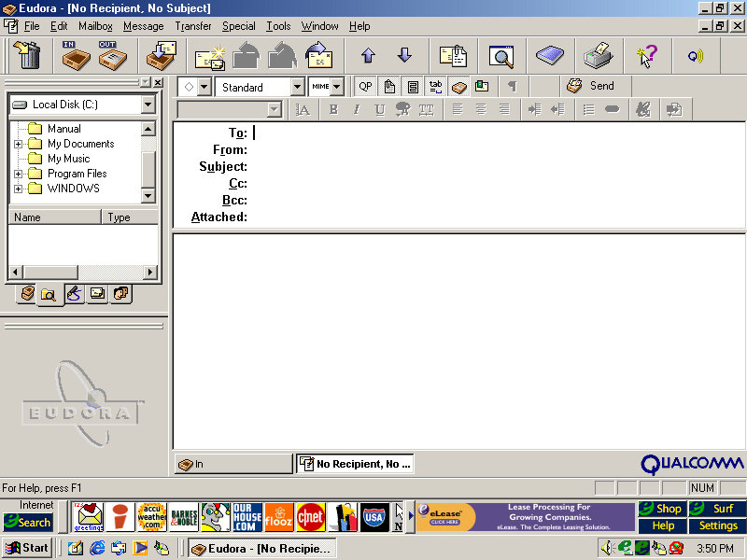Expand the Program Files folder tree node

pos(18,174)
